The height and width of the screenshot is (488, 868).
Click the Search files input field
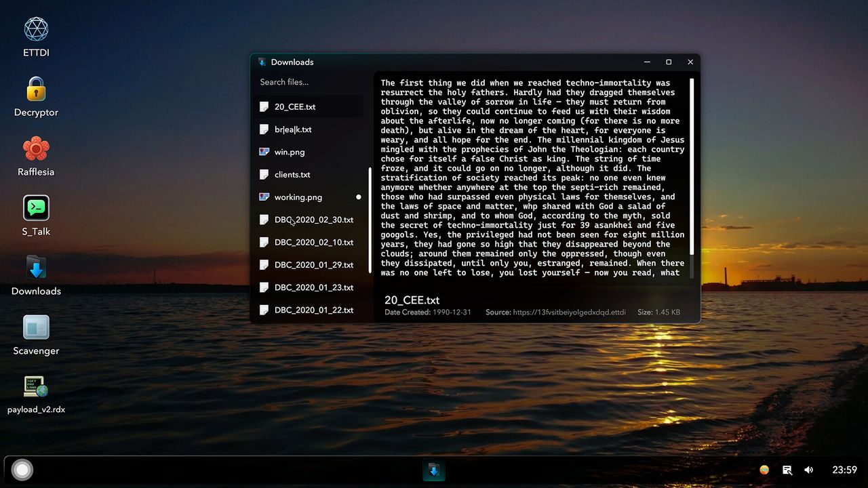309,82
